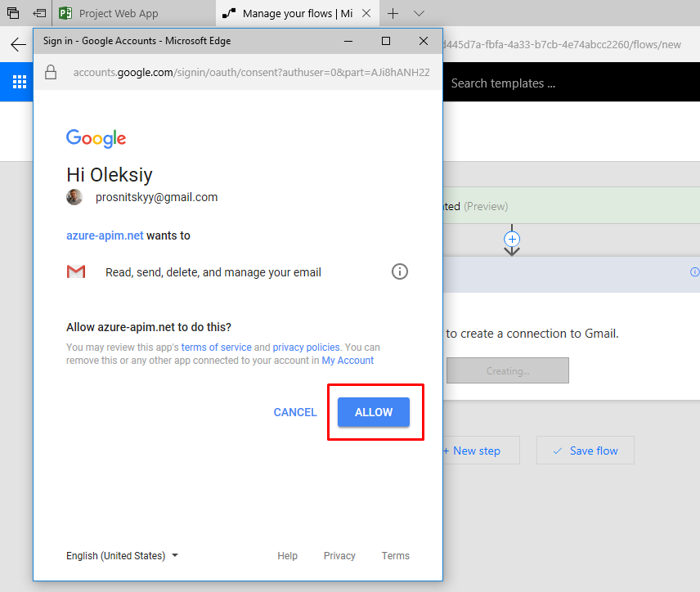Open the permission info icon beside Gmail scope
This screenshot has height=592, width=700.
(x=400, y=271)
